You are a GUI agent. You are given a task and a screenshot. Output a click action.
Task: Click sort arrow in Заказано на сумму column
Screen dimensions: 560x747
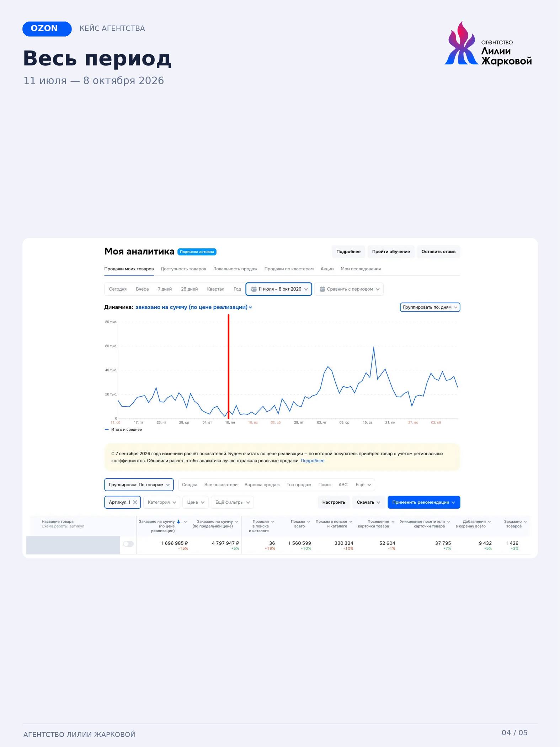click(x=178, y=521)
